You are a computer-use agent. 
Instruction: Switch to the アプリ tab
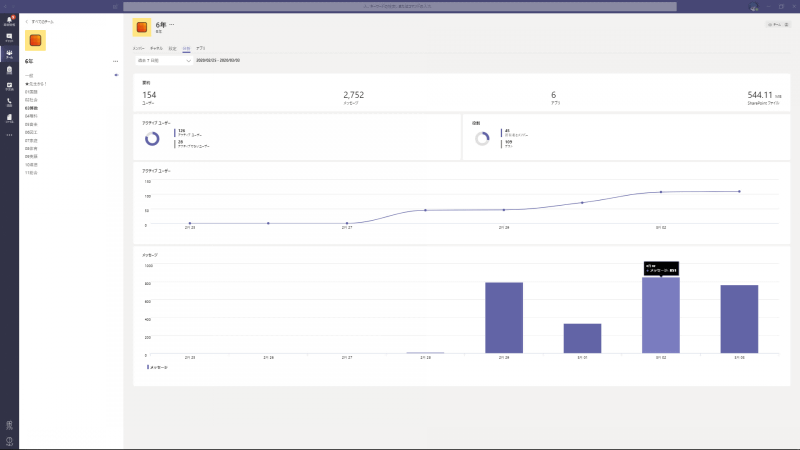(x=201, y=47)
